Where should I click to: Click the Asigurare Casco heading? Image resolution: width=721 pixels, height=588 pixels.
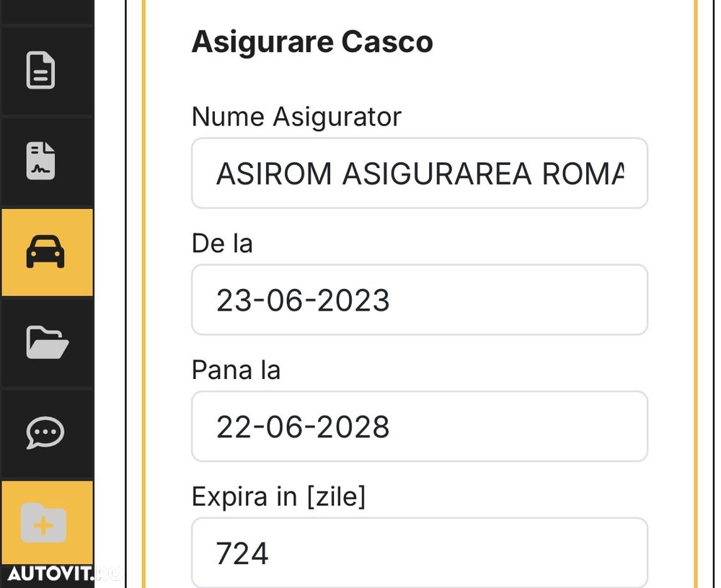(x=312, y=43)
